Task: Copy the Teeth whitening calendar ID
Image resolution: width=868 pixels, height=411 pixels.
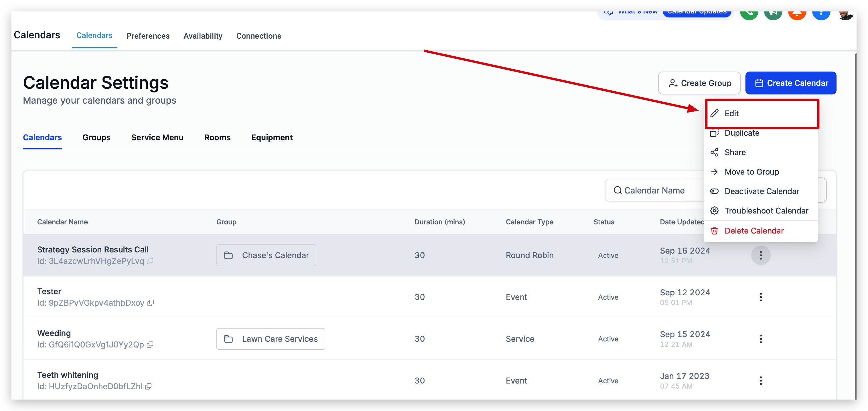Action: tap(148, 386)
